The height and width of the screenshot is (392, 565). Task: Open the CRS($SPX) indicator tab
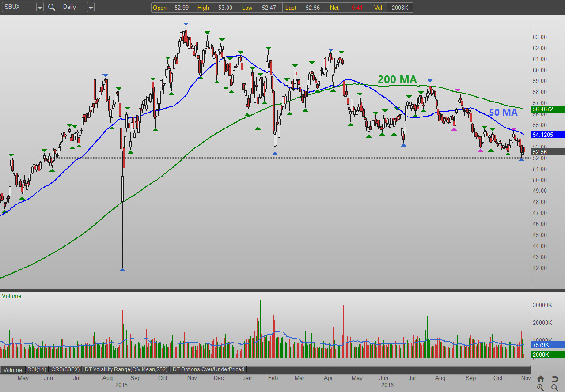65,370
